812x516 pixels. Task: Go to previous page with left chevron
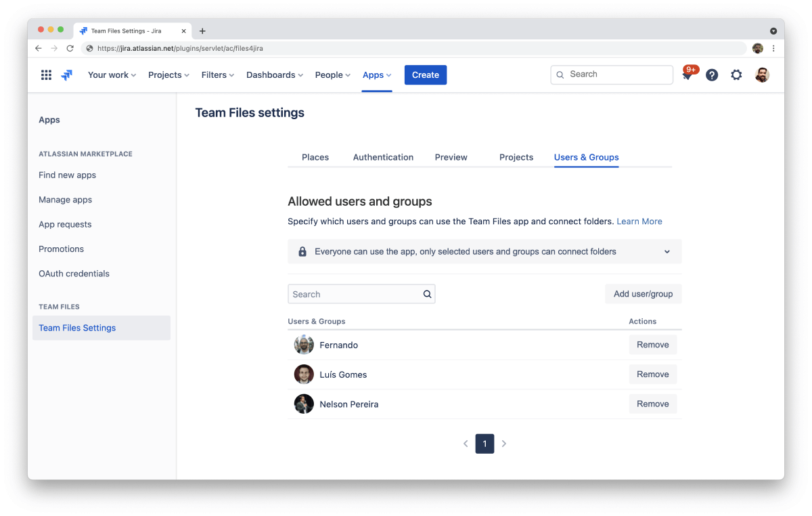[x=466, y=444]
